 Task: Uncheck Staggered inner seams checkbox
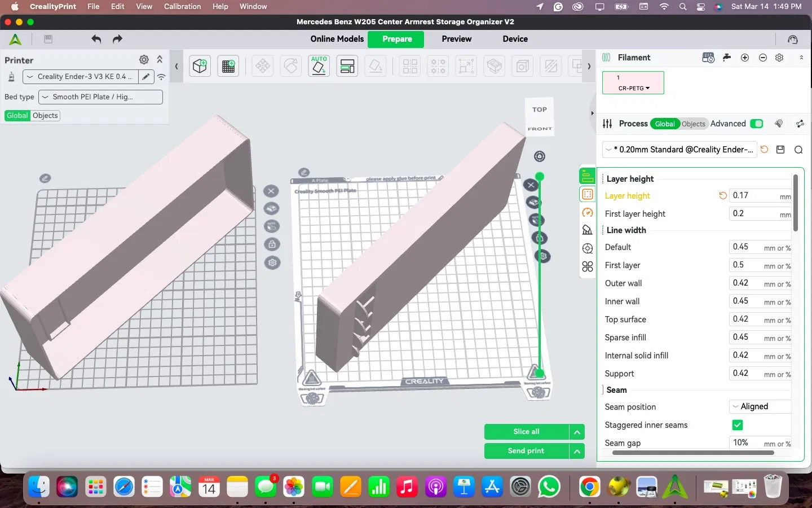click(737, 424)
